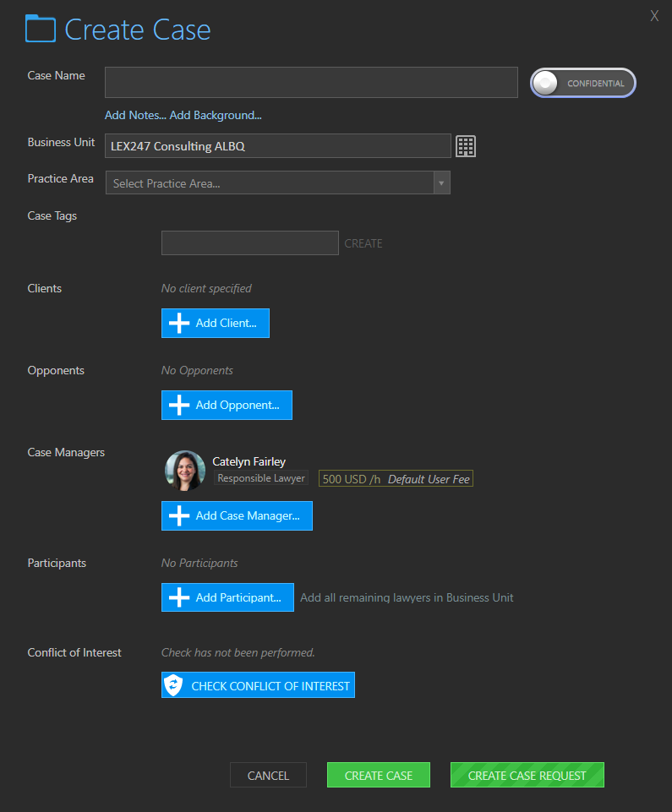This screenshot has height=812, width=672.
Task: Click the plus icon on Add Opponent
Action: [178, 405]
